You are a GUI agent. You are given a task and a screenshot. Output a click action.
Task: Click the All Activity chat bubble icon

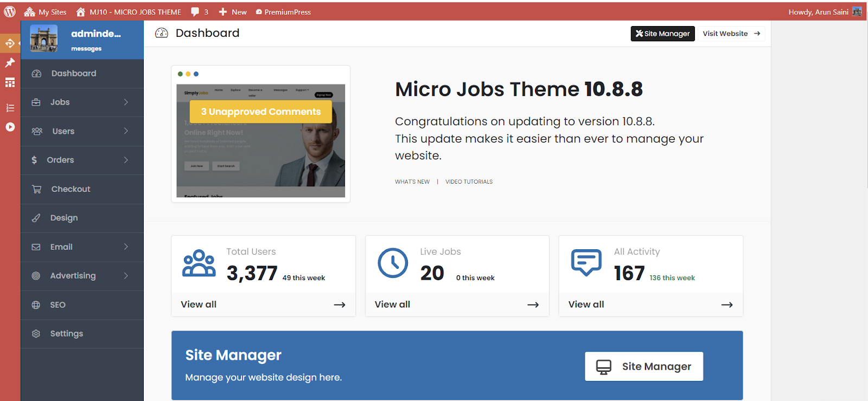(x=586, y=263)
